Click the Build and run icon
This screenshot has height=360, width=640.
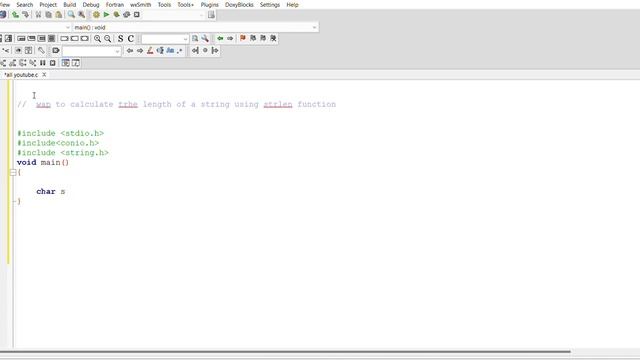click(x=116, y=15)
